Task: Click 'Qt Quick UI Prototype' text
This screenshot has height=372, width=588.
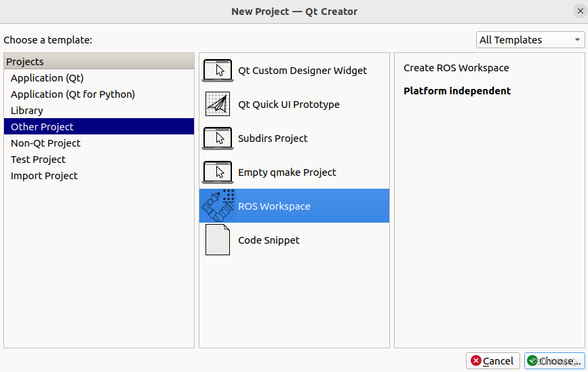Action: (x=289, y=105)
